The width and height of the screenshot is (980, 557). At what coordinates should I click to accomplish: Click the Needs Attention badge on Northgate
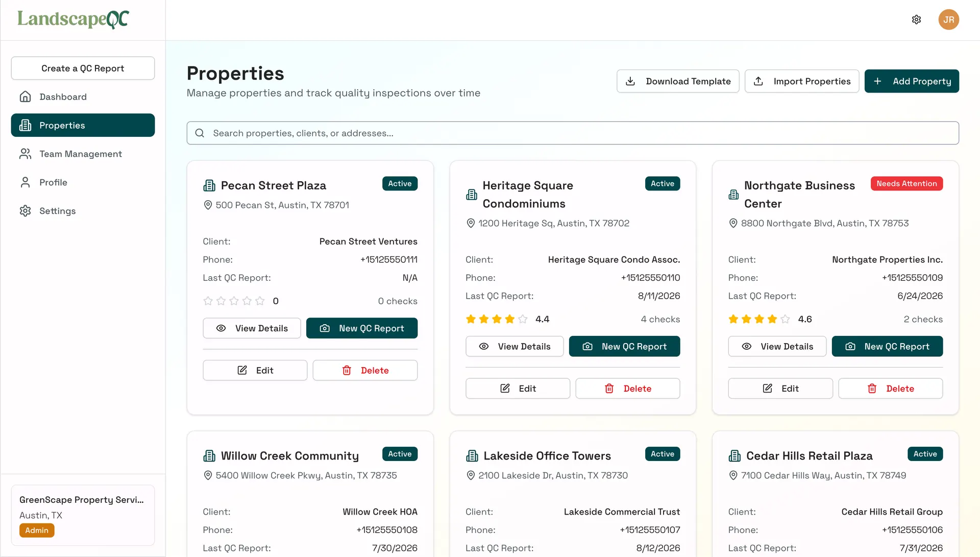tap(906, 184)
